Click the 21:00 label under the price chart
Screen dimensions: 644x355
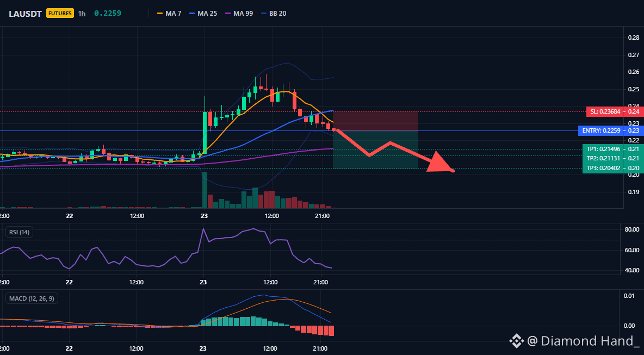pos(323,216)
